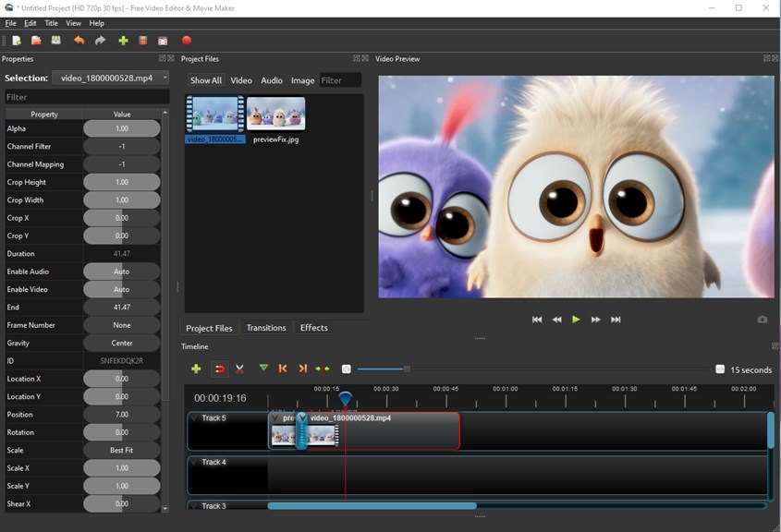Image resolution: width=781 pixels, height=532 pixels.
Task: Open the Track 5 menu arrow
Action: point(194,418)
